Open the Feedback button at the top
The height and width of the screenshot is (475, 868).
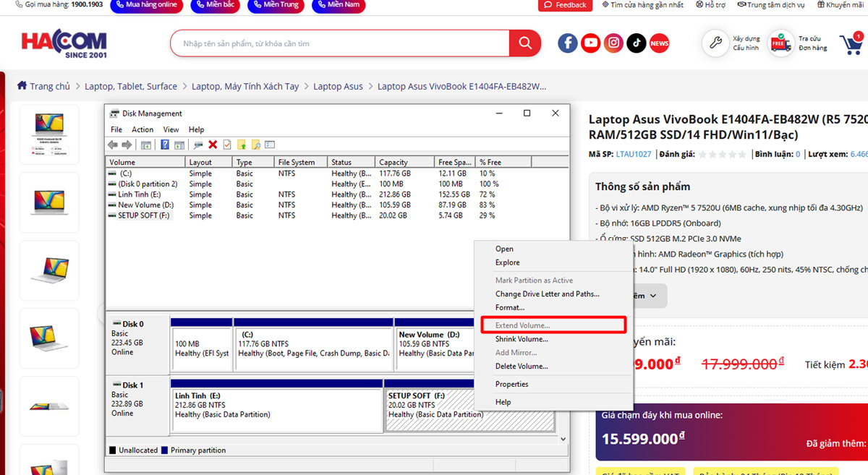(565, 5)
